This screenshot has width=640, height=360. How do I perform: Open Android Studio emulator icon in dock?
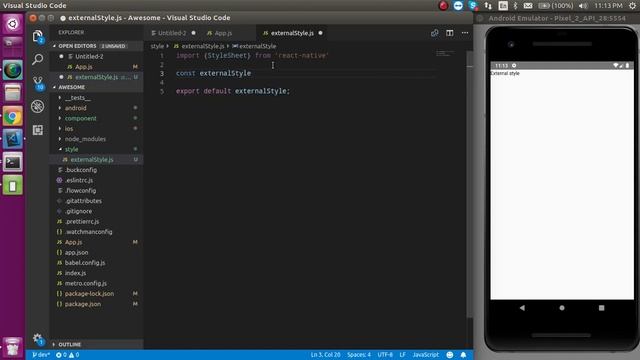click(13, 186)
